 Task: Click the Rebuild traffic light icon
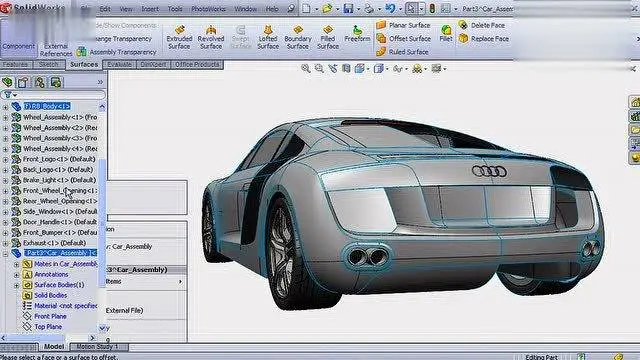(432, 8)
